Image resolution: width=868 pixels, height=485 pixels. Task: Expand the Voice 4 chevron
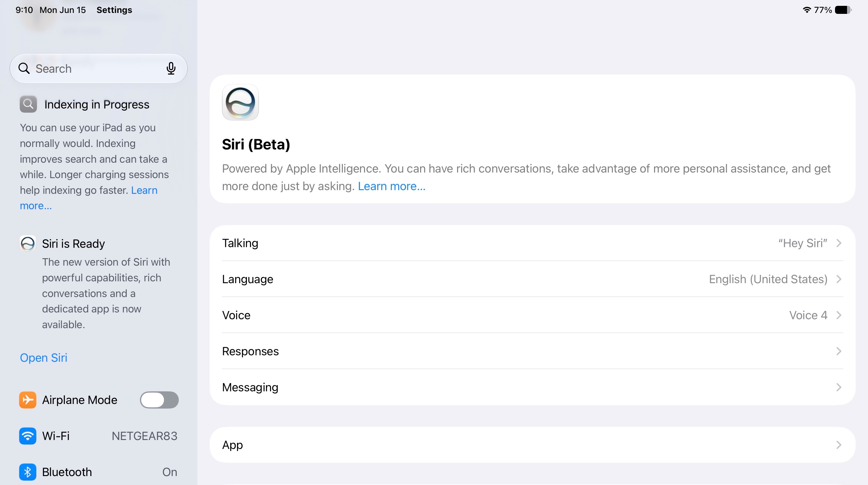point(839,315)
